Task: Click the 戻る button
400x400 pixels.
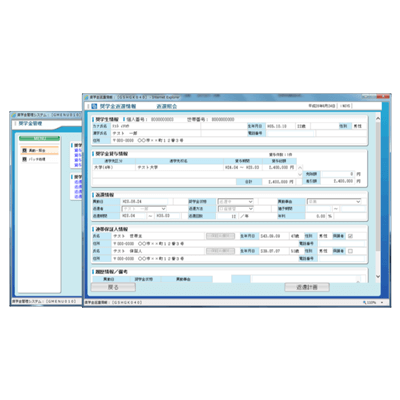Action: click(x=113, y=287)
